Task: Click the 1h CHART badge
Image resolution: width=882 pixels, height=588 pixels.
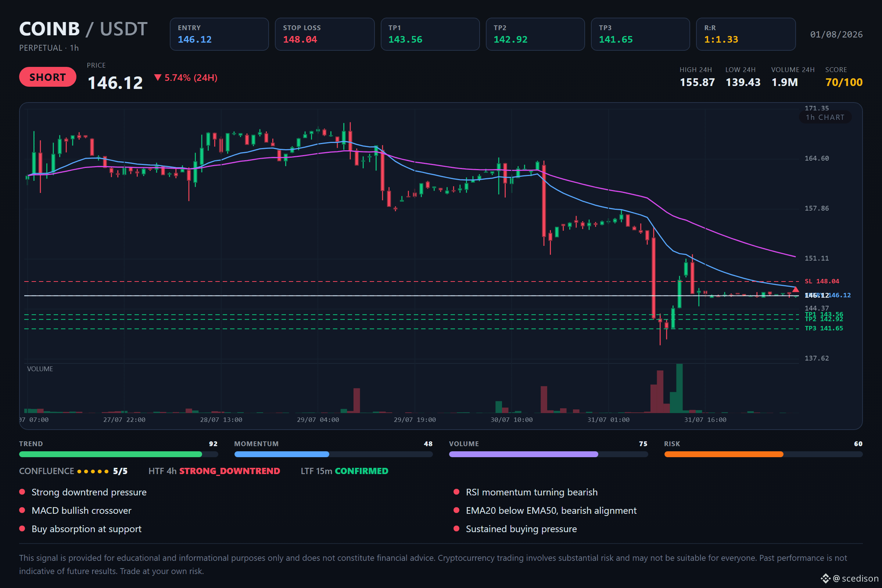Action: (825, 117)
